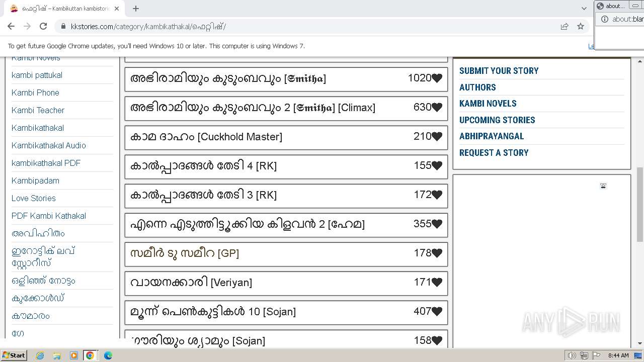
Task: Open the AUTHORS menu link
Action: coord(477,87)
